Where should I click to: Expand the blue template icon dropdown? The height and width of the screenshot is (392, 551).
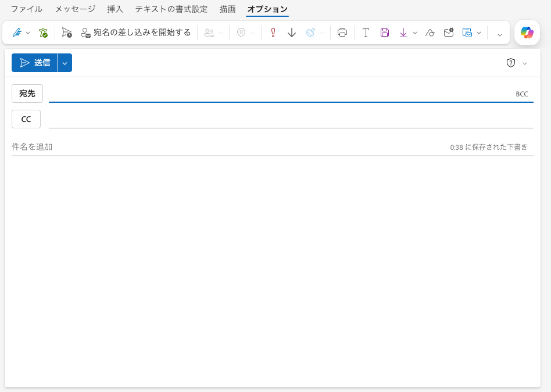pyautogui.click(x=479, y=33)
